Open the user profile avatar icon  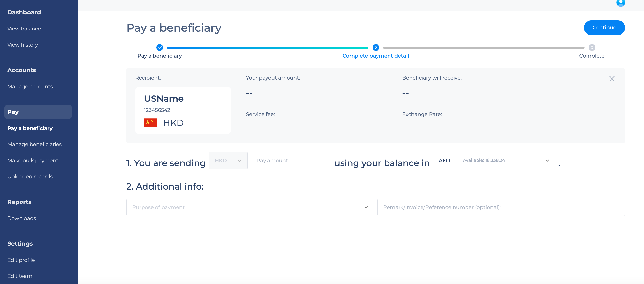[x=621, y=3]
